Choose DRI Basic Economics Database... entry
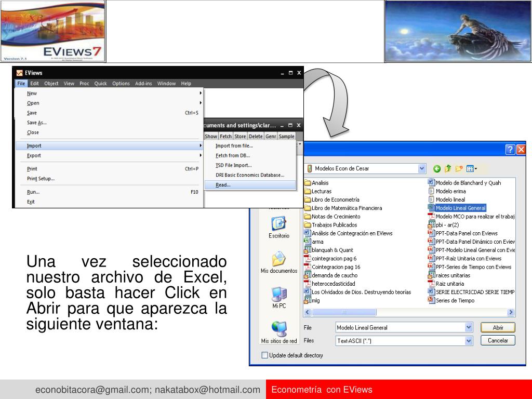The height and width of the screenshot is (399, 532). 250,175
